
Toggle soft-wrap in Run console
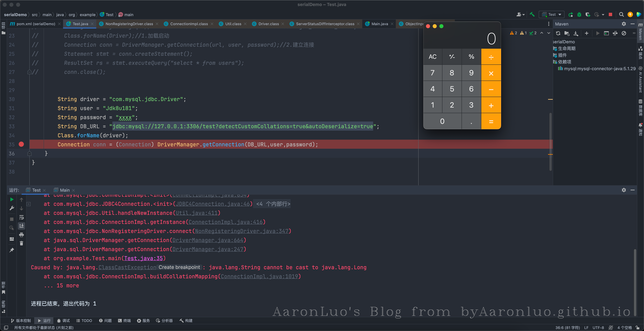21,217
